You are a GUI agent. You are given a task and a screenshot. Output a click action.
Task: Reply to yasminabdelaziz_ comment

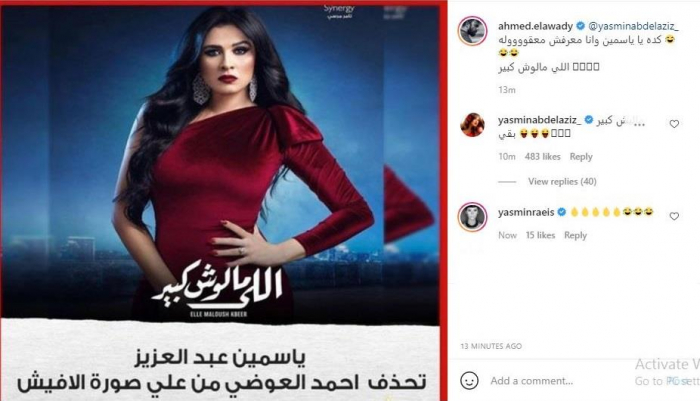pos(581,157)
